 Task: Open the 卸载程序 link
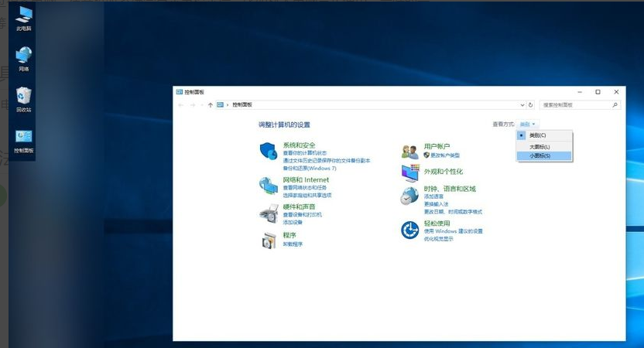tap(293, 244)
